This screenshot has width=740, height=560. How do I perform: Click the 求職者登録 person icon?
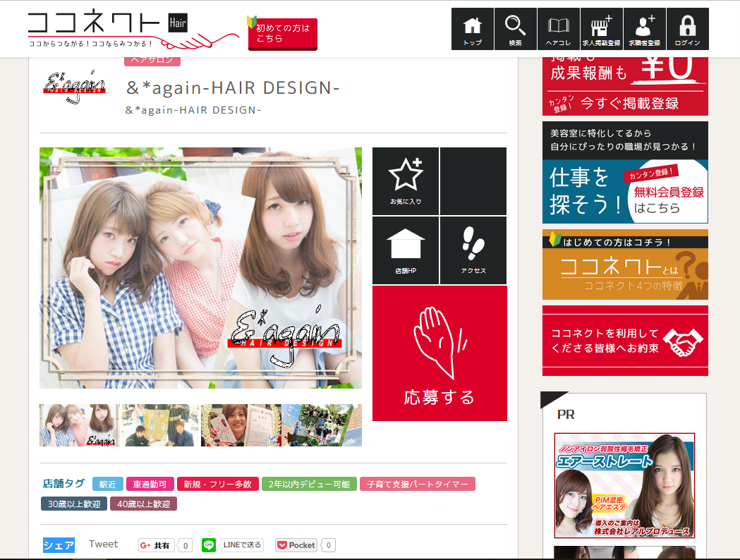click(x=644, y=29)
